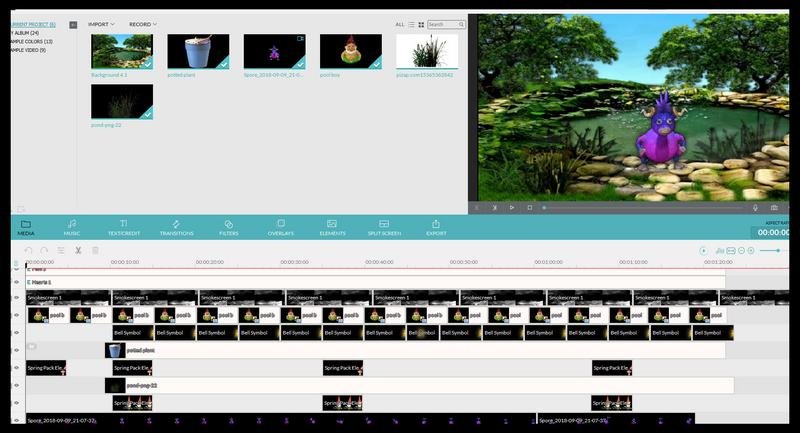Screen dimensions: 800x433
Task: Click the 00:01:00:00 mark on timeline ruler
Action: click(548, 262)
